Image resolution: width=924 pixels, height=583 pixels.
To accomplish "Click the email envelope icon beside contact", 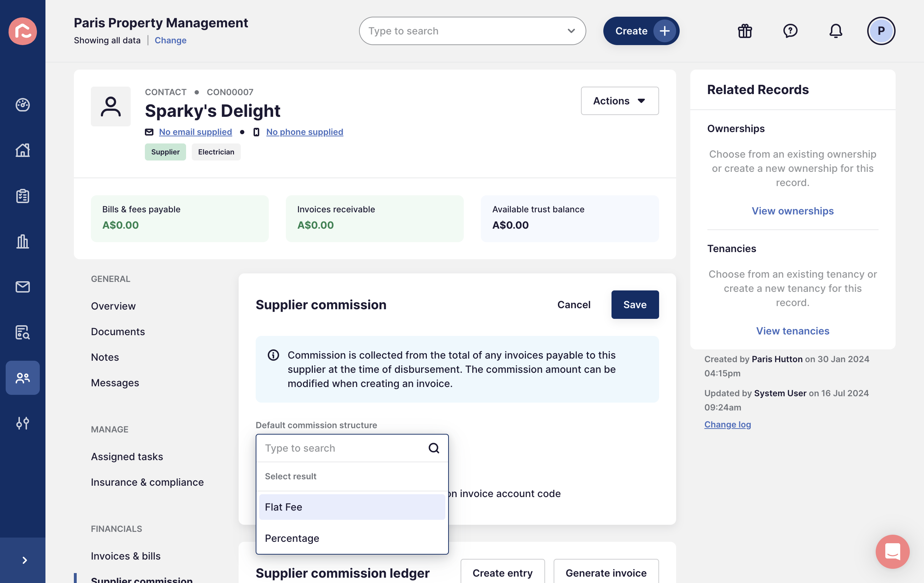I will [x=149, y=132].
